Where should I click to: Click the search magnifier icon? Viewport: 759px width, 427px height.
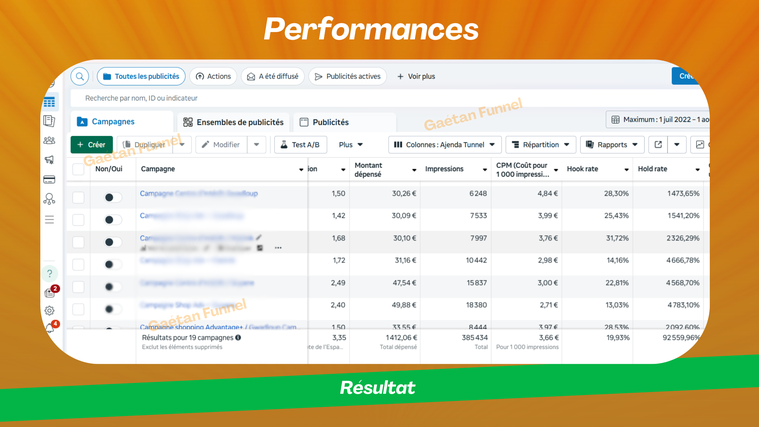pos(80,76)
